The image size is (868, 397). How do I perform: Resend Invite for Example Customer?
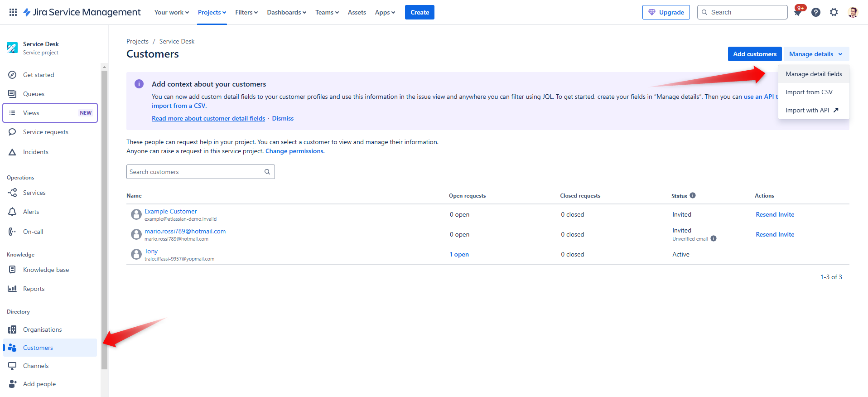(x=775, y=214)
